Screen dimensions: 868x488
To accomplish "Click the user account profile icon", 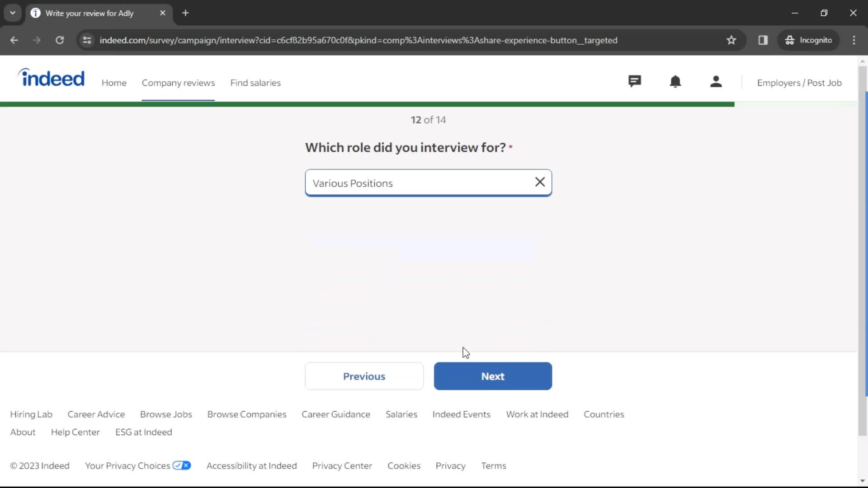I will click(x=716, y=82).
